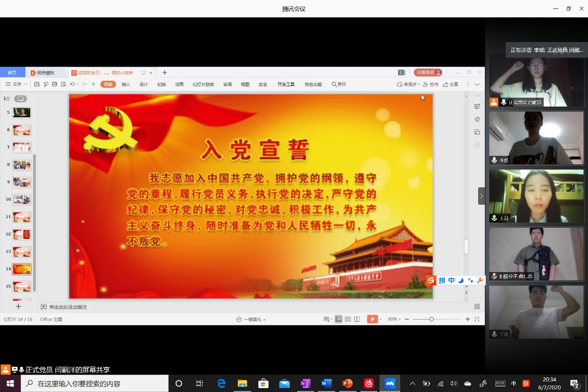Select the 视图 ribbon tab
This screenshot has width=588, height=392.
246,85
